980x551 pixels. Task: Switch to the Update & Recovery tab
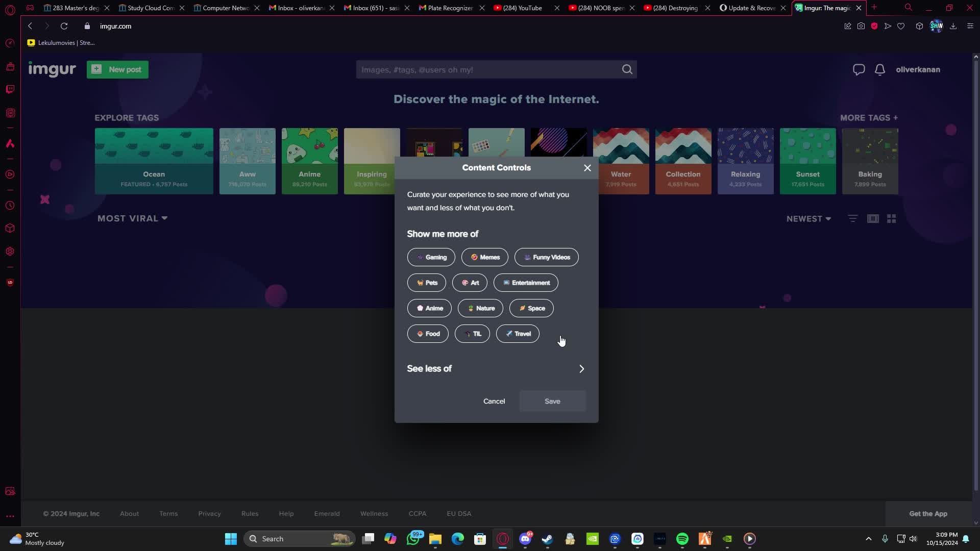coord(750,8)
